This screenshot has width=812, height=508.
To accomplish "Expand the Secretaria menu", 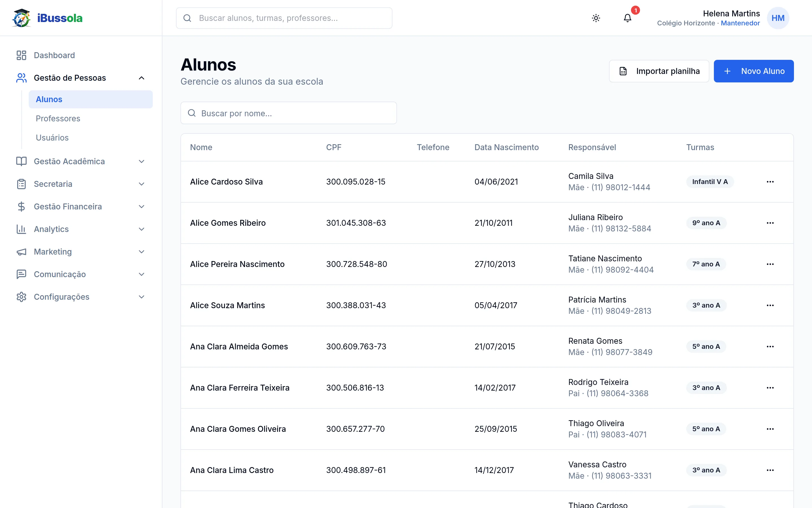I will point(81,184).
